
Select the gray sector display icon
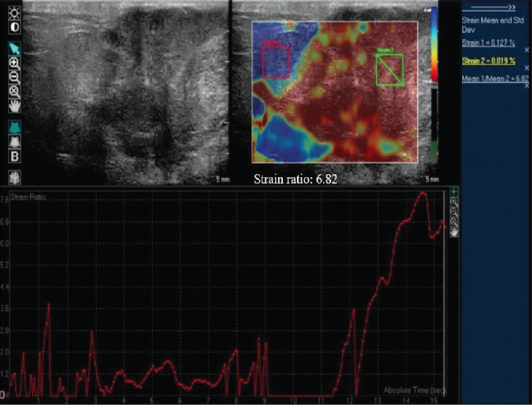15,141
